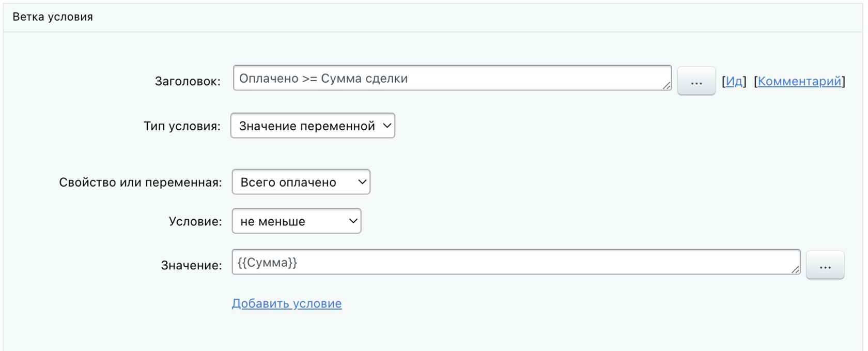Open the не меньше condition dropdown

296,221
